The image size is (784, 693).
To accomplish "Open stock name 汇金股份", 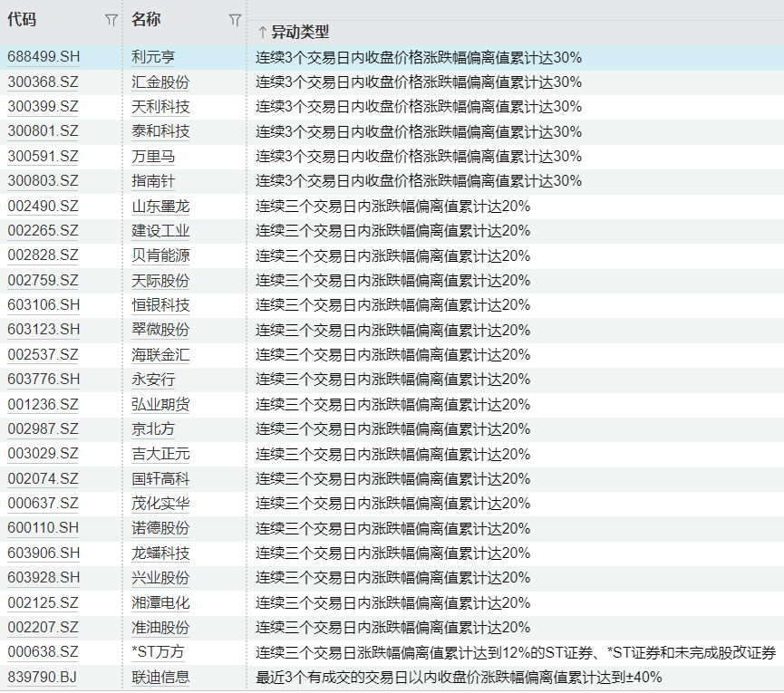I will click(x=160, y=82).
